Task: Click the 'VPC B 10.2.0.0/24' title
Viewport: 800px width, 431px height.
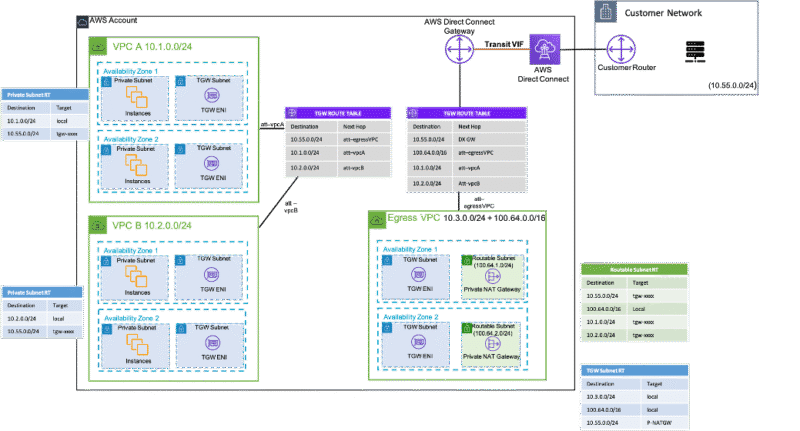Action: click(x=152, y=225)
